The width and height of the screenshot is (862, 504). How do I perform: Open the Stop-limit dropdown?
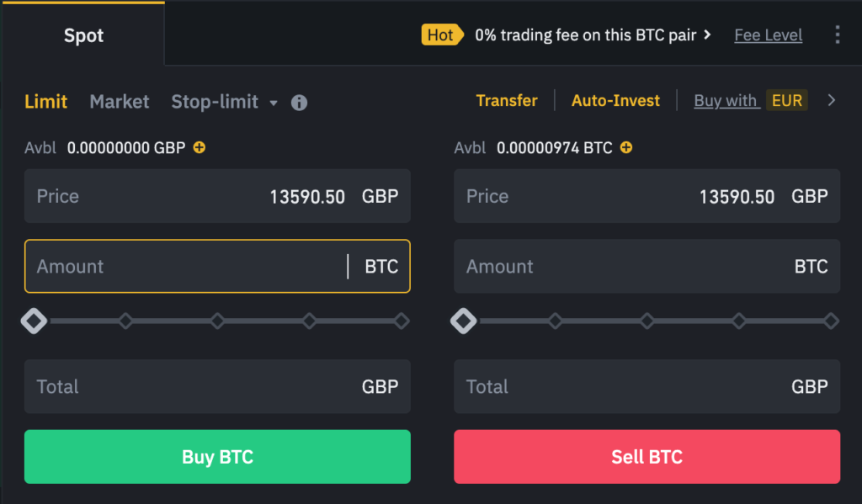[x=224, y=101]
